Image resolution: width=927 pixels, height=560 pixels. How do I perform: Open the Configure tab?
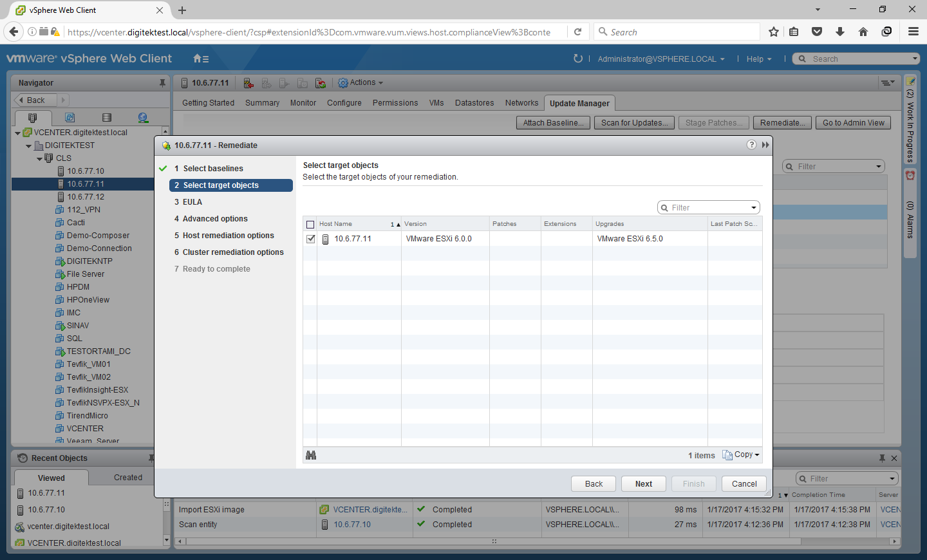(x=344, y=103)
